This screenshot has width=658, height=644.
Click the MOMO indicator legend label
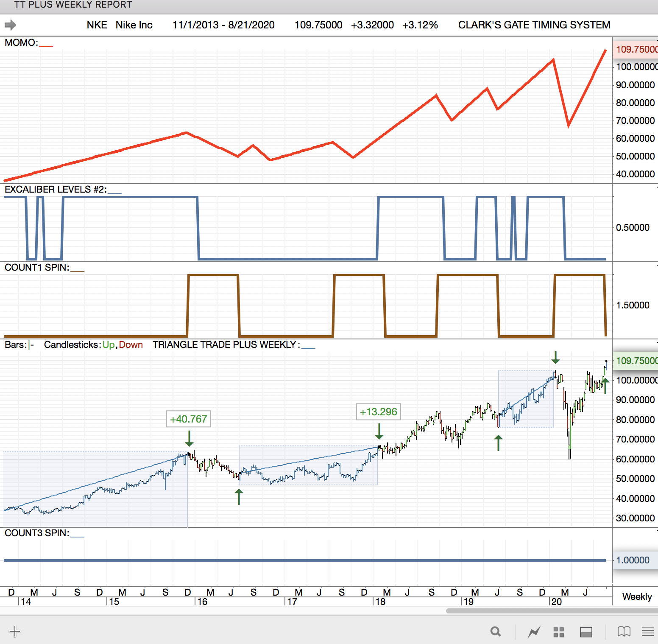pyautogui.click(x=21, y=43)
